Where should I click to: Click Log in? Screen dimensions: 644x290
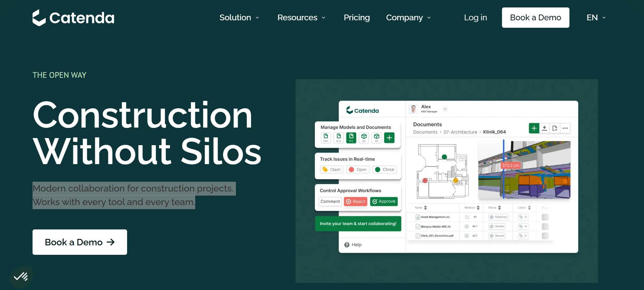pyautogui.click(x=476, y=18)
